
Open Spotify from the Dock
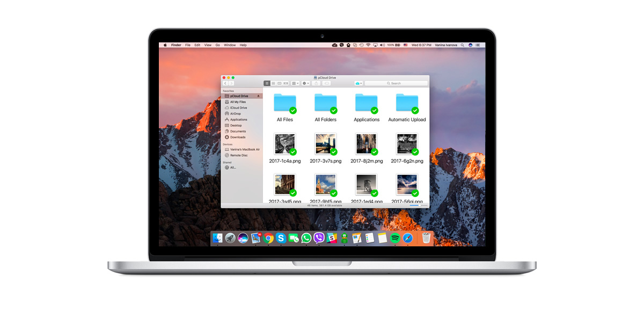[x=395, y=238]
